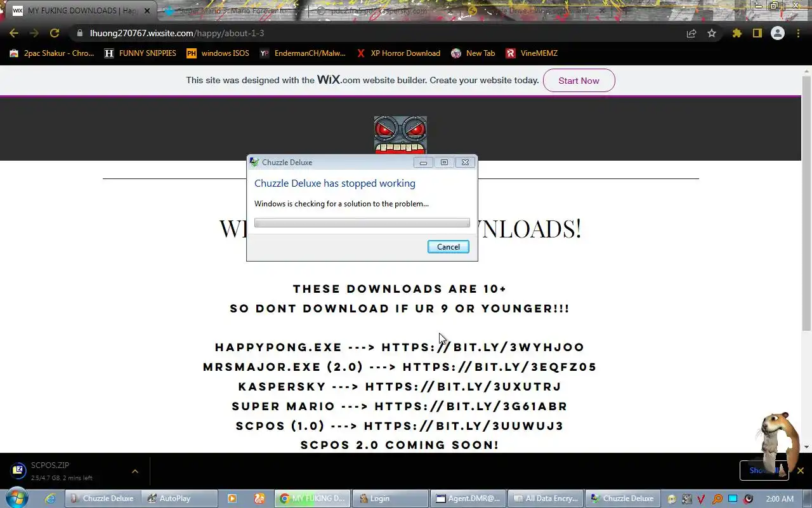The image size is (812, 508).
Task: Open Chrome three-dot menu
Action: (798, 33)
